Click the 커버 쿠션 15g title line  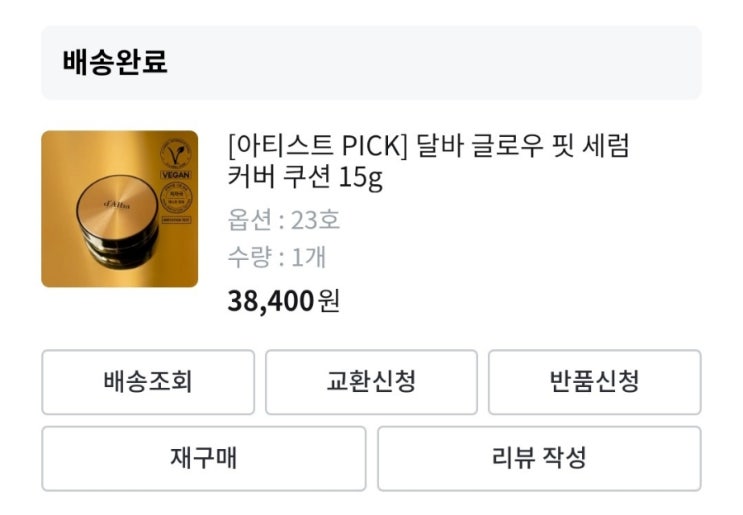point(305,179)
